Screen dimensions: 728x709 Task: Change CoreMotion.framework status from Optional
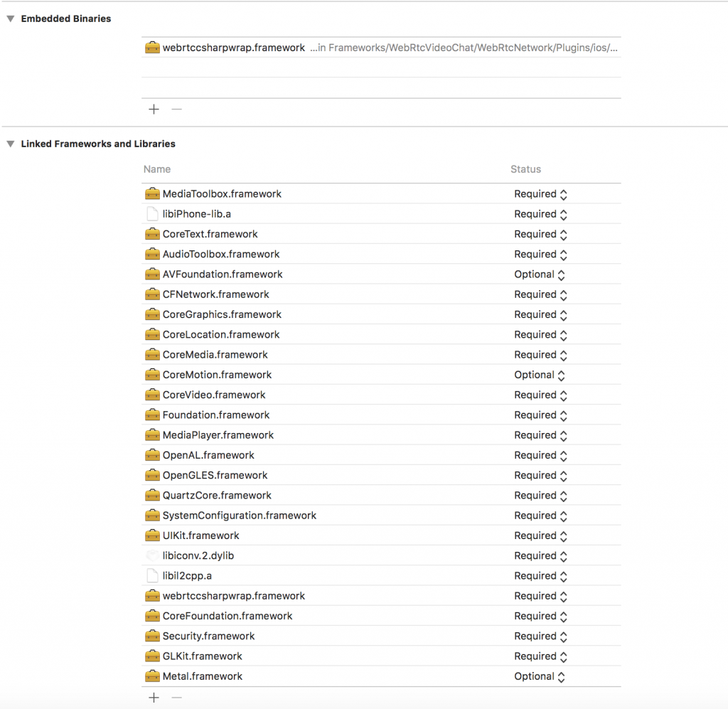click(540, 375)
